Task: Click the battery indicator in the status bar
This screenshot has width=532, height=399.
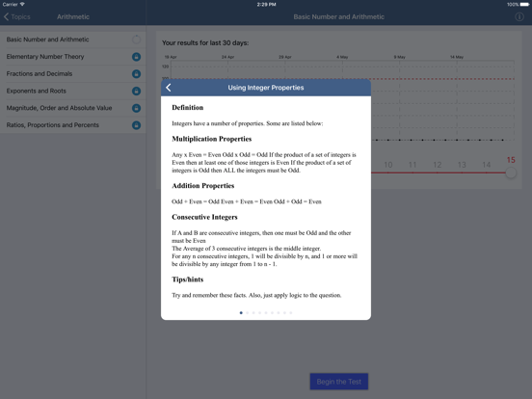Action: [x=524, y=5]
